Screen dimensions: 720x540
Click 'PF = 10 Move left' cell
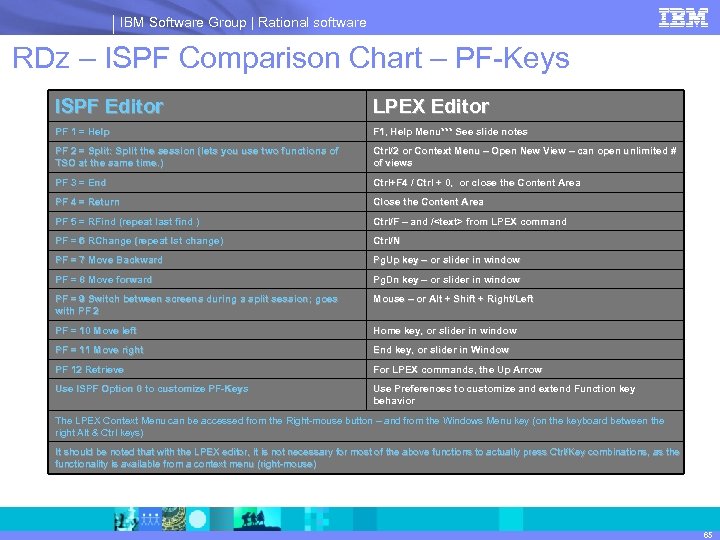tap(208, 331)
